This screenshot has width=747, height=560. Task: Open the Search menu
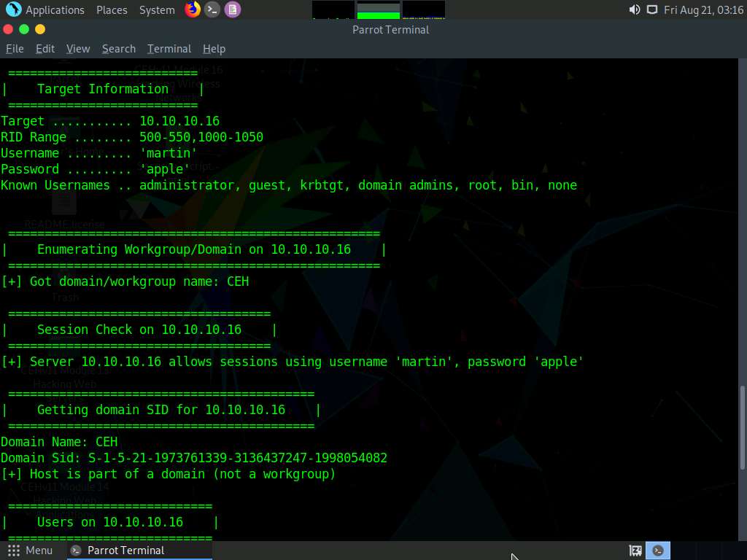[x=119, y=49]
